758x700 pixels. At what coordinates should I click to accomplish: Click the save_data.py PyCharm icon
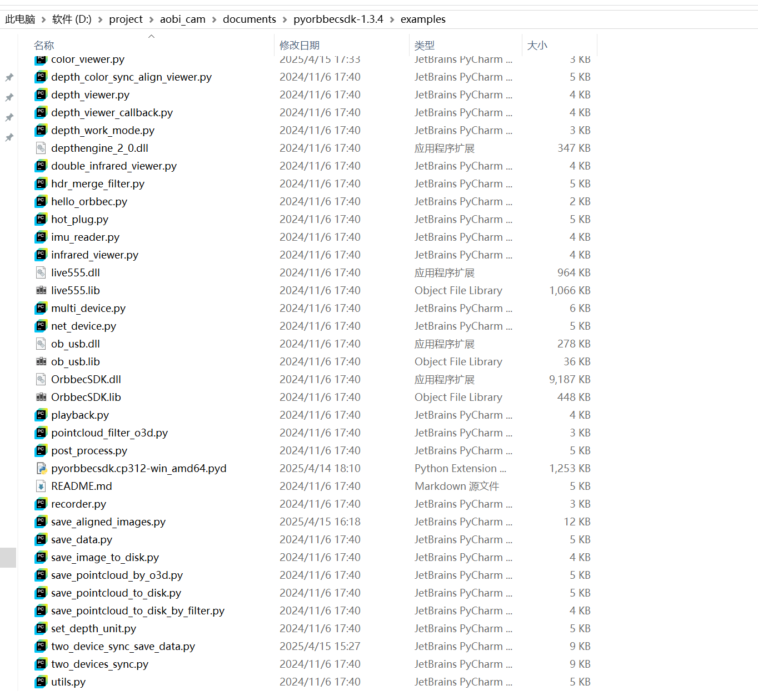[x=41, y=539]
